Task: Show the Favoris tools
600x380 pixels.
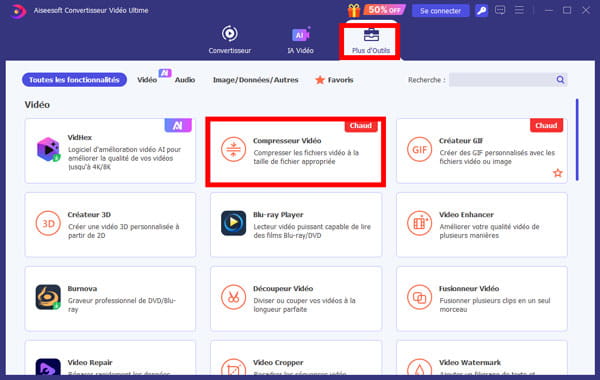Action: (x=334, y=80)
